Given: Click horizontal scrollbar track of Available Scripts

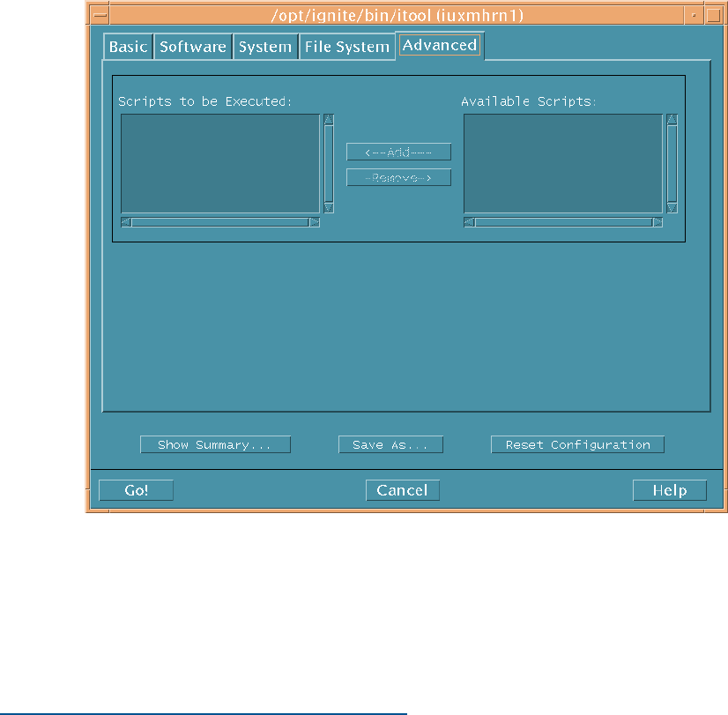Looking at the screenshot, I should (563, 222).
